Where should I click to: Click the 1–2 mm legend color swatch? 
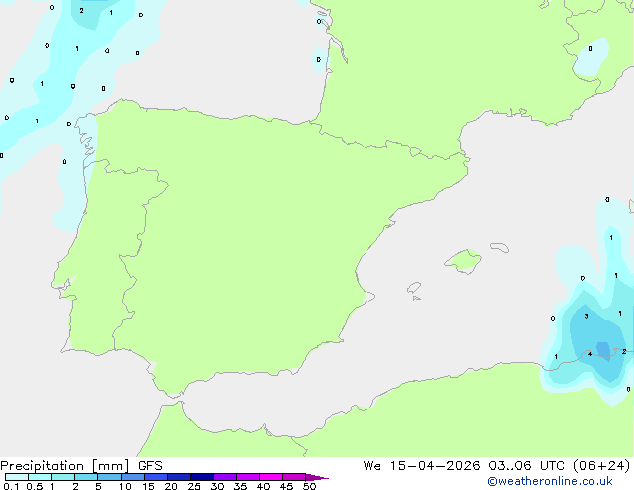coord(63,477)
